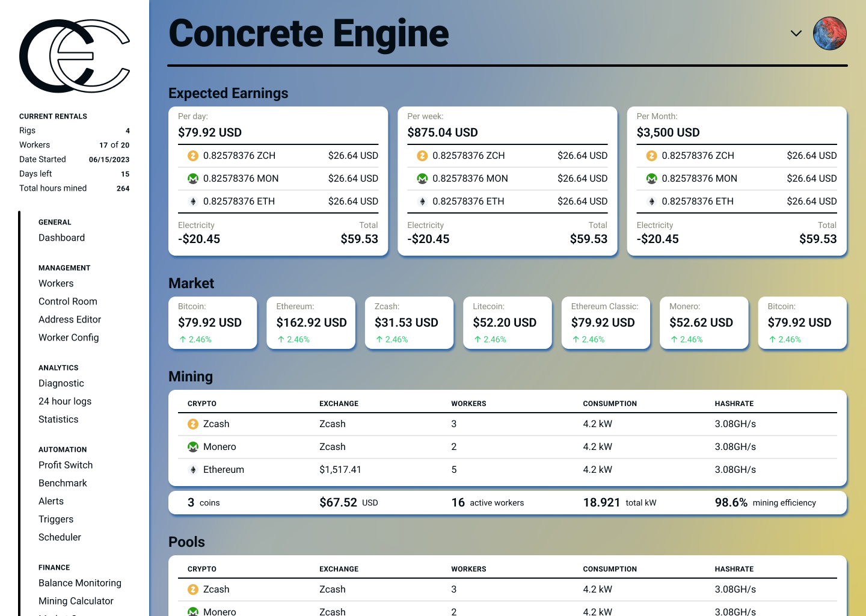The height and width of the screenshot is (616, 866).
Task: Click Worker Config in sidebar
Action: pos(69,337)
